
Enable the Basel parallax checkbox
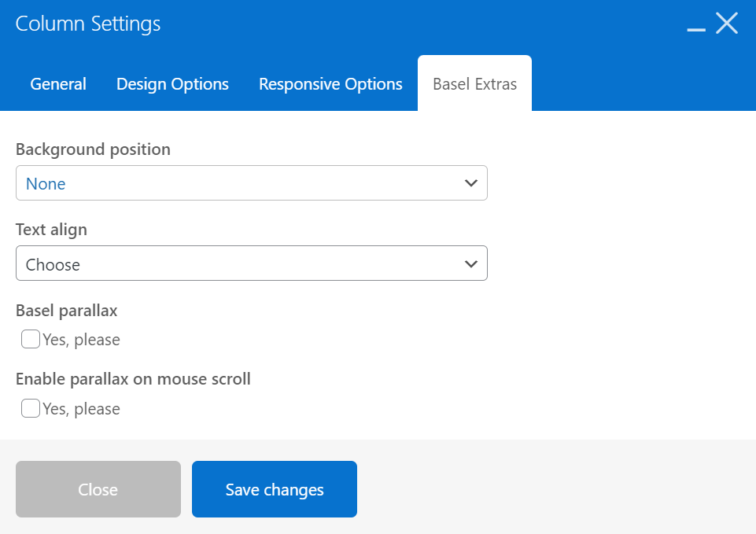[x=30, y=339]
